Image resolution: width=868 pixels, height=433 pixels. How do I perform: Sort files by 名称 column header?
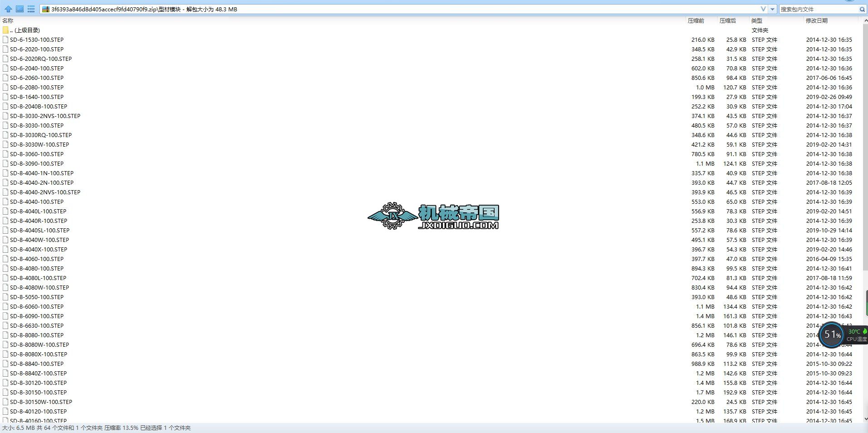point(8,20)
